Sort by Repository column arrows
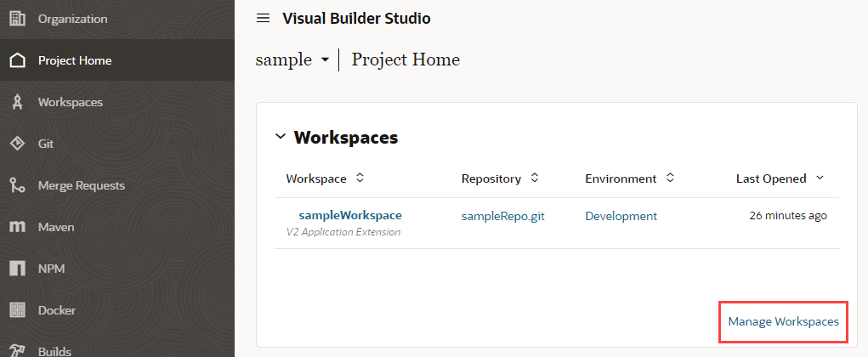The height and width of the screenshot is (357, 868). 534,178
